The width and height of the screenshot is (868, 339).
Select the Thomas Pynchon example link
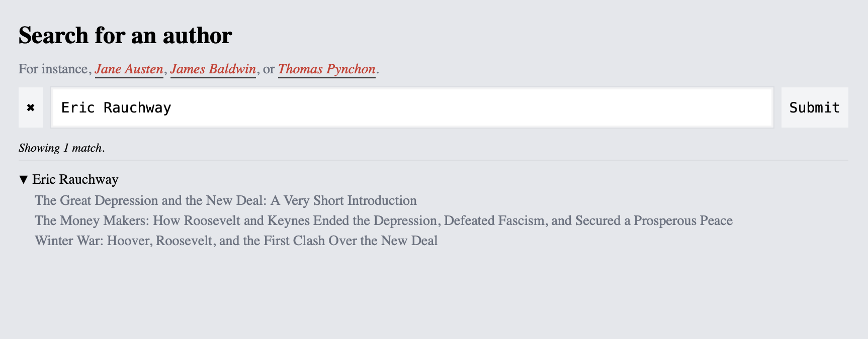327,69
